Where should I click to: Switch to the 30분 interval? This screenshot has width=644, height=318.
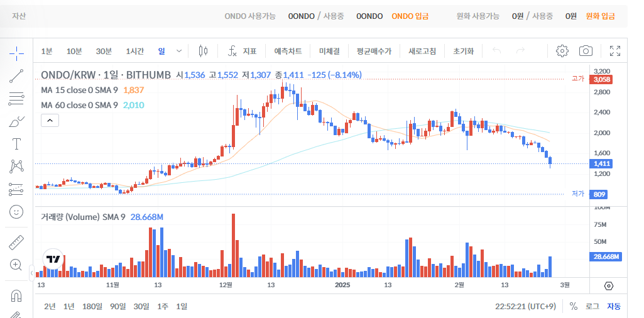(x=104, y=52)
